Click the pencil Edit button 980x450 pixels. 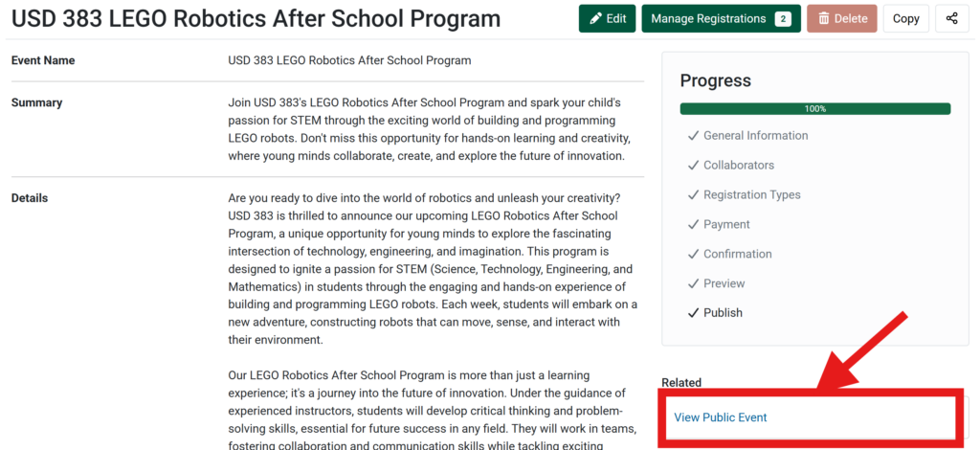(x=607, y=18)
